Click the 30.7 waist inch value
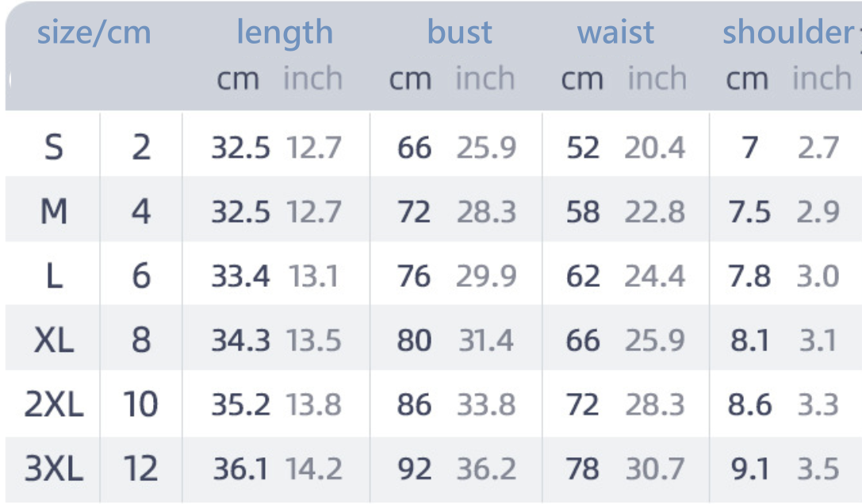This screenshot has height=504, width=862. point(655,469)
